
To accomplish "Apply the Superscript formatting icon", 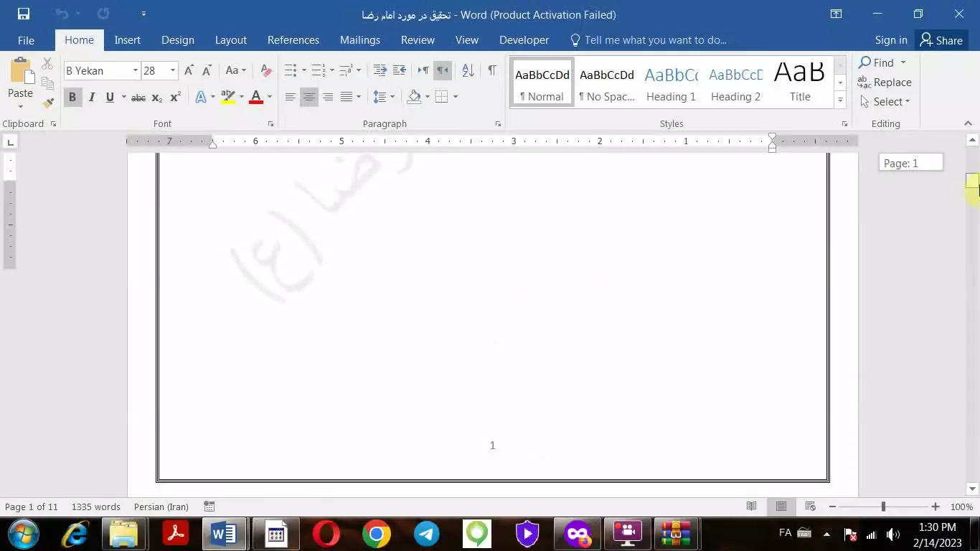I will coord(175,97).
